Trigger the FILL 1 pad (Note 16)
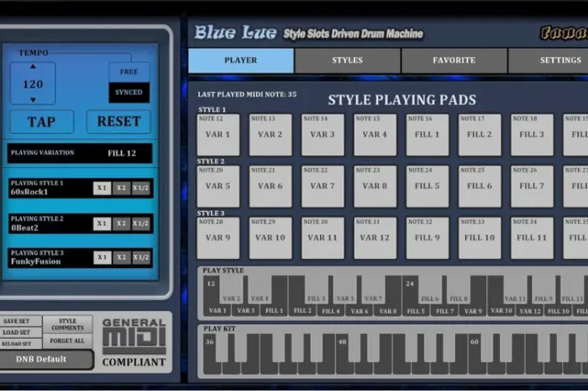 tap(427, 135)
